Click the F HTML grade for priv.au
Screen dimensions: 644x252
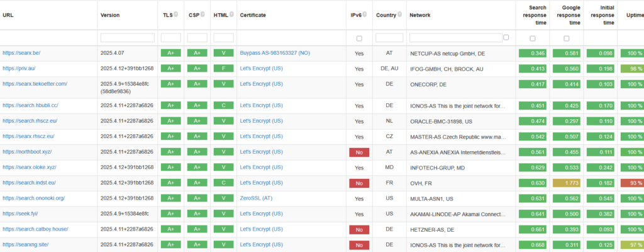pos(223,68)
